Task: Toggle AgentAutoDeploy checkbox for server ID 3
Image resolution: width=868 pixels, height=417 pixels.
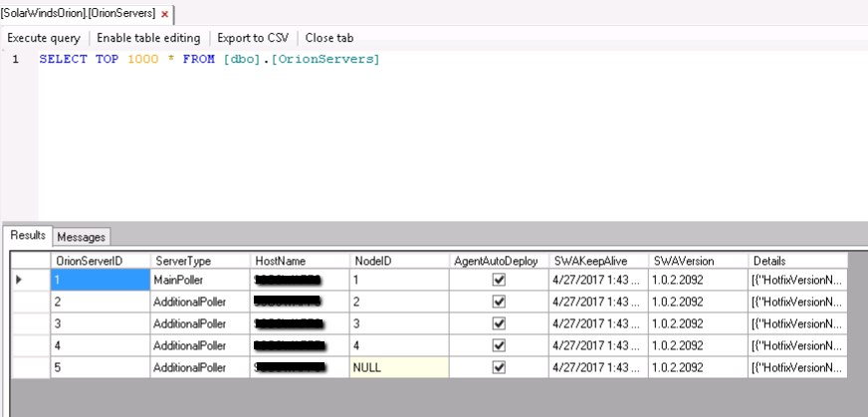Action: [x=499, y=324]
